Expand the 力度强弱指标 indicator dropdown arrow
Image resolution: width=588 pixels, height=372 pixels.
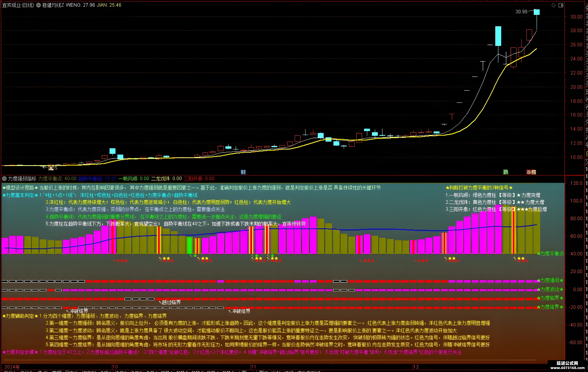point(4,179)
